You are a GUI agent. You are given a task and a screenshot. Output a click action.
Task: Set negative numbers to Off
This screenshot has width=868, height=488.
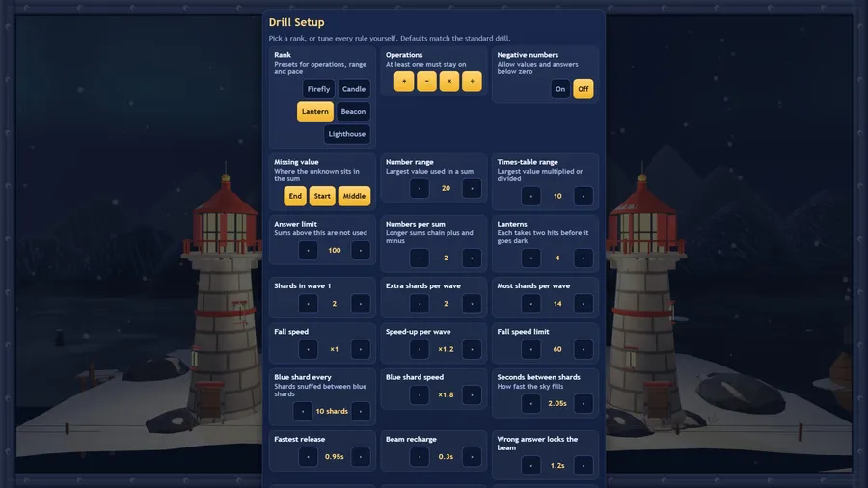pyautogui.click(x=583, y=89)
